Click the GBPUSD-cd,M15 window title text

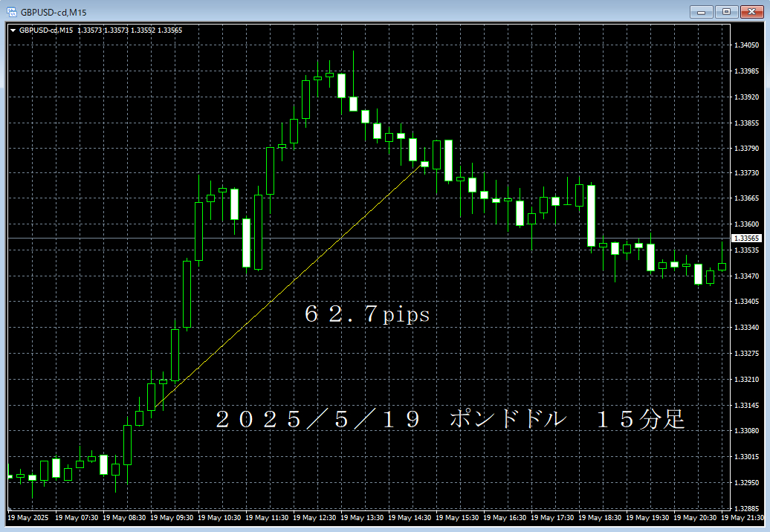(x=54, y=12)
